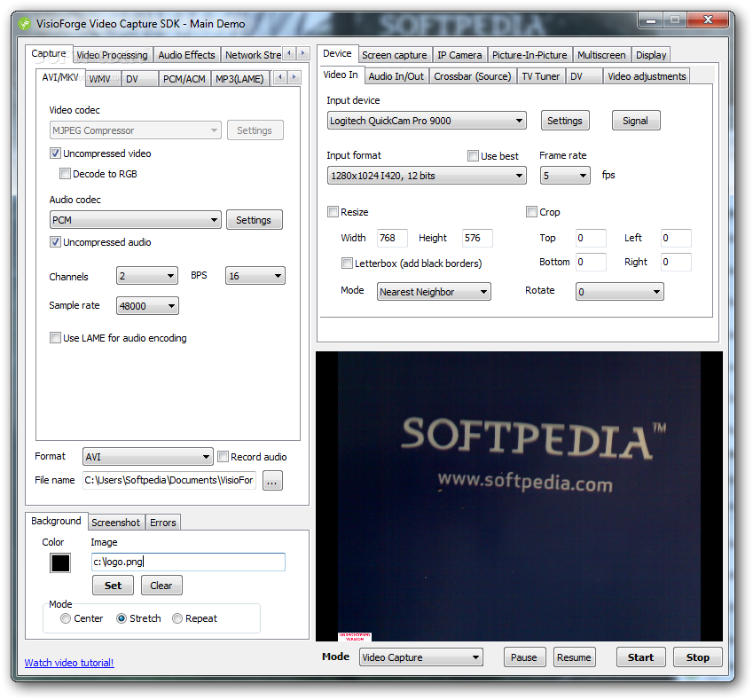Click the Pause button
This screenshot has width=753, height=700.
pyautogui.click(x=524, y=657)
